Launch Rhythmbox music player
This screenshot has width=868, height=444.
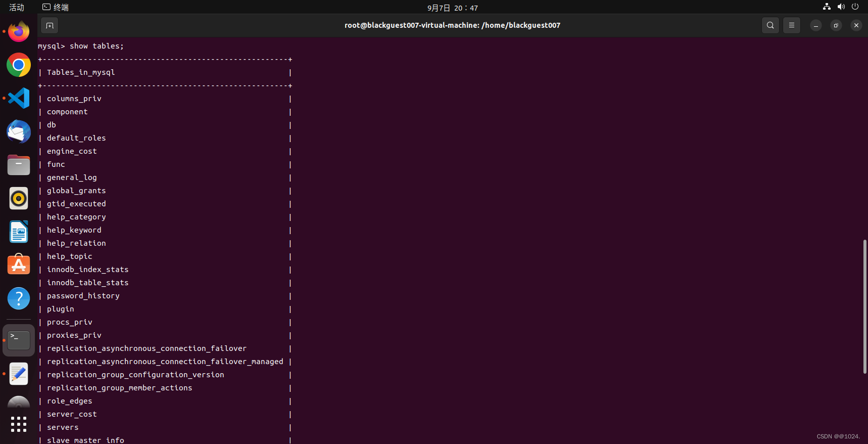pos(19,198)
